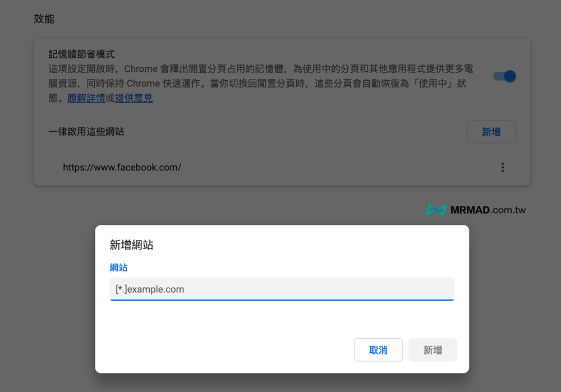Click the 效能 section heading

(x=44, y=19)
